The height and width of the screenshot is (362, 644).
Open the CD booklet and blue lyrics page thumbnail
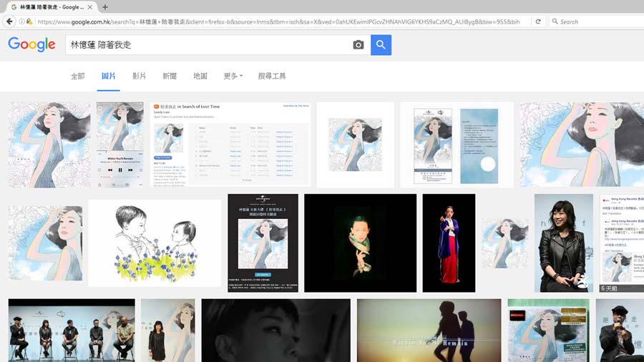(x=457, y=145)
